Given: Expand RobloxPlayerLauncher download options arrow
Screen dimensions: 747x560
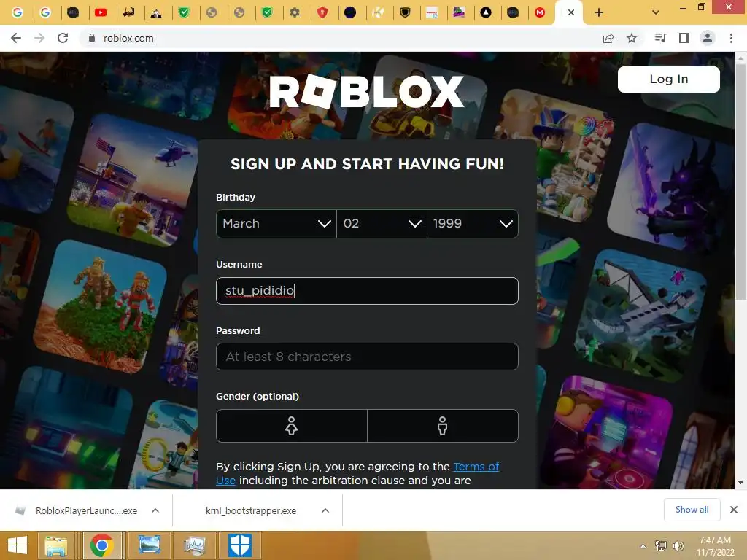Looking at the screenshot, I should pyautogui.click(x=155, y=510).
